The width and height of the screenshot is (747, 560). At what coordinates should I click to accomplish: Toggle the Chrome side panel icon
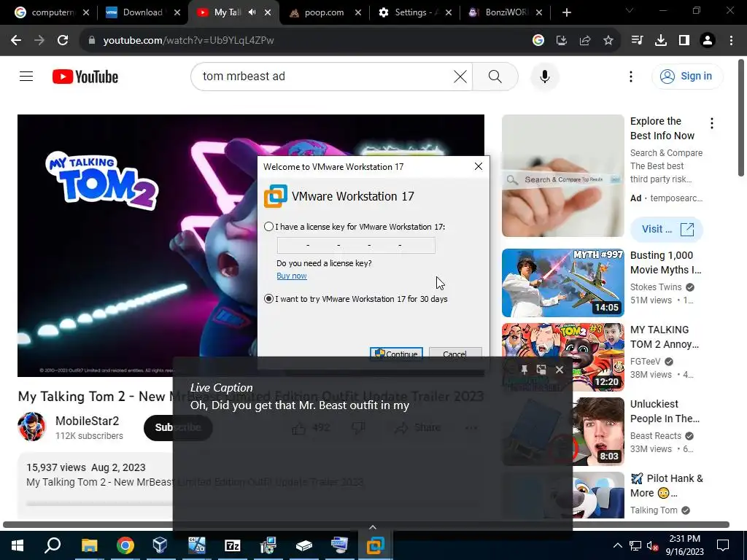tap(684, 41)
